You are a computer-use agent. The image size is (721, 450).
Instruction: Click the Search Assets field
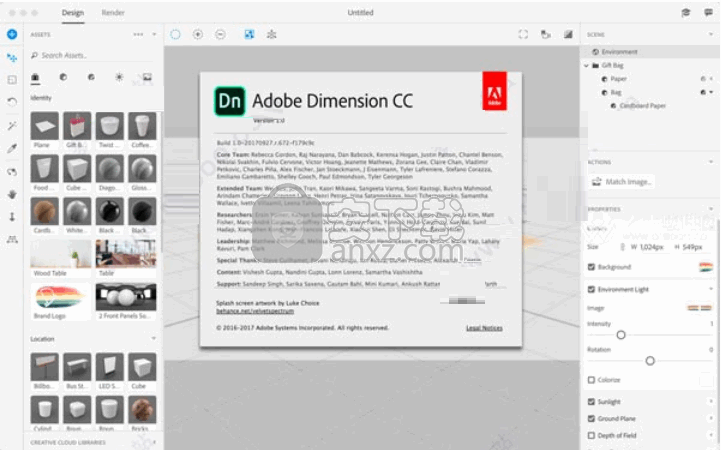(x=94, y=55)
